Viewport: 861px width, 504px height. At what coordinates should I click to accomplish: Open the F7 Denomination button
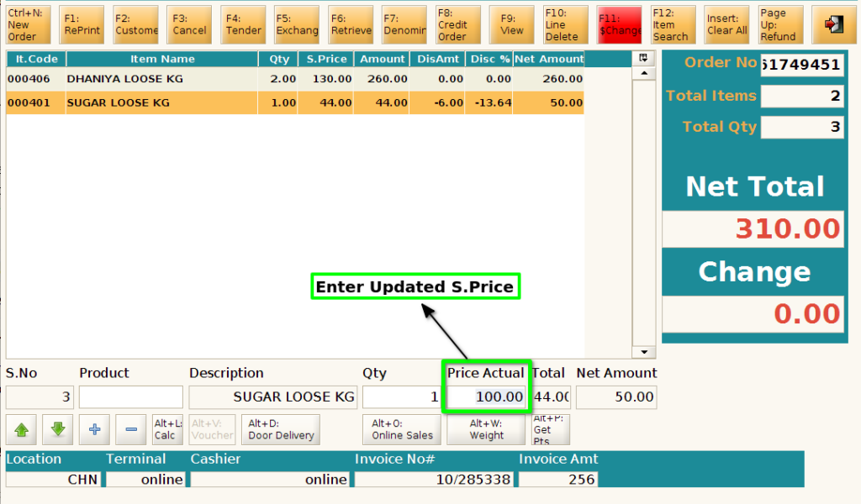click(x=404, y=24)
